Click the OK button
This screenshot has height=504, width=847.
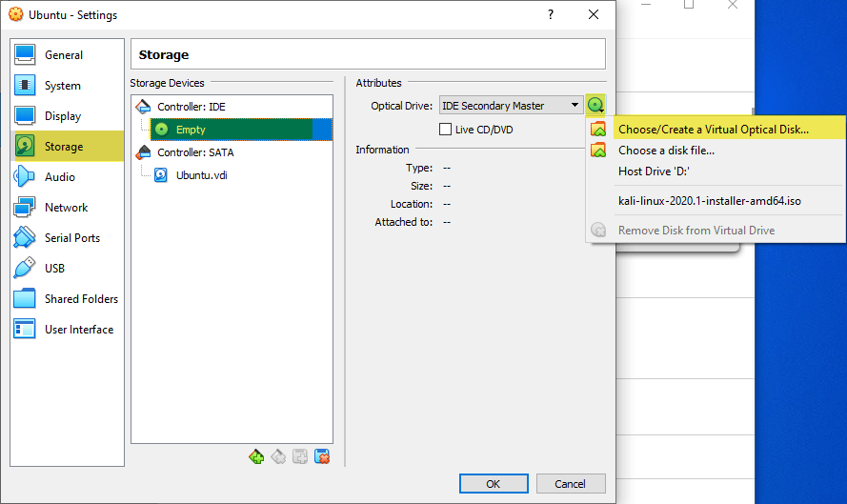tap(494, 483)
